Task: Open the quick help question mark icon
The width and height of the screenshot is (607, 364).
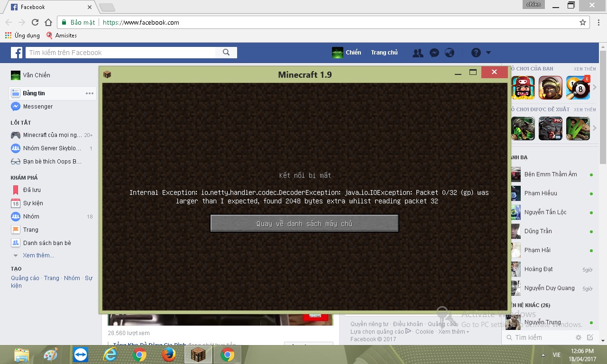Action: 476,53
